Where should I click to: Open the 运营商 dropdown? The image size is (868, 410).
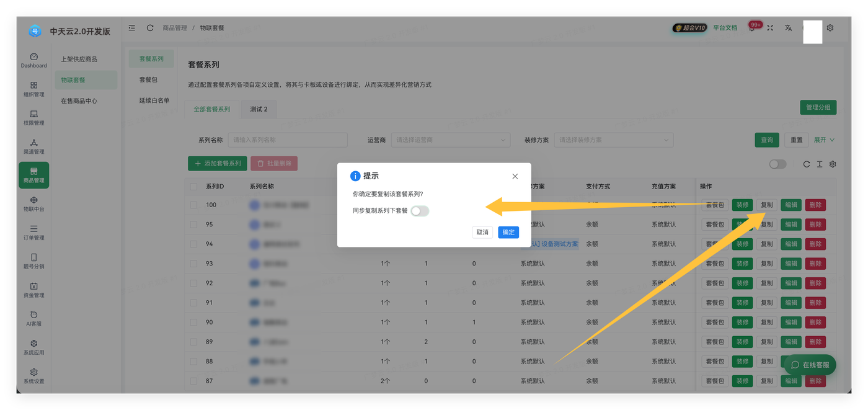tap(450, 140)
